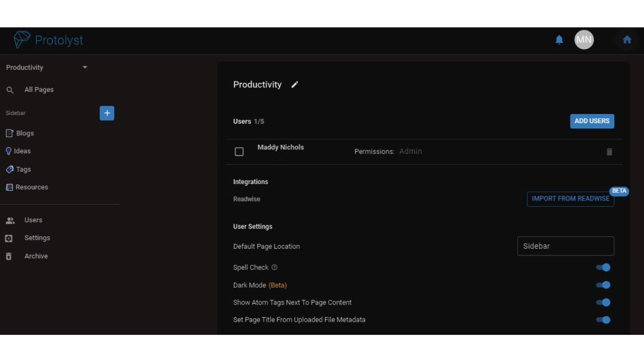Disable Dark Mode (Beta)
Screen dimensions: 644x362
(603, 285)
